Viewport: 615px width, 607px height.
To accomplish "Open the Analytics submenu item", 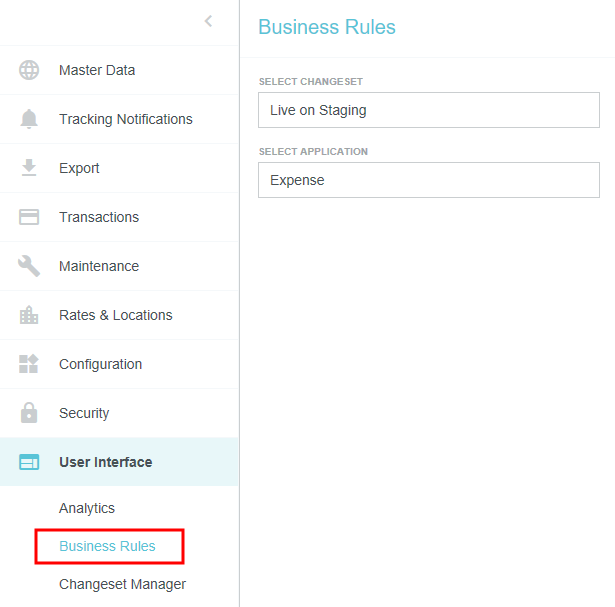I will pos(87,508).
